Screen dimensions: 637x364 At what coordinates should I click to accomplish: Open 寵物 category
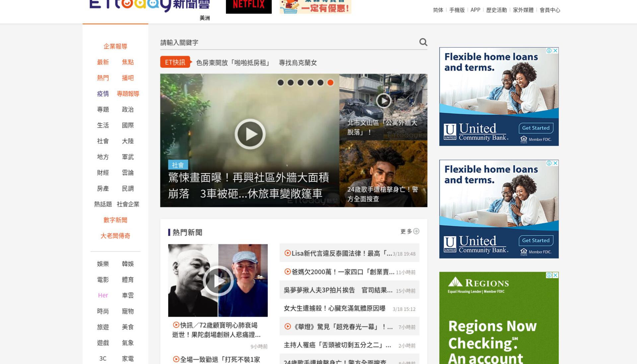(128, 311)
